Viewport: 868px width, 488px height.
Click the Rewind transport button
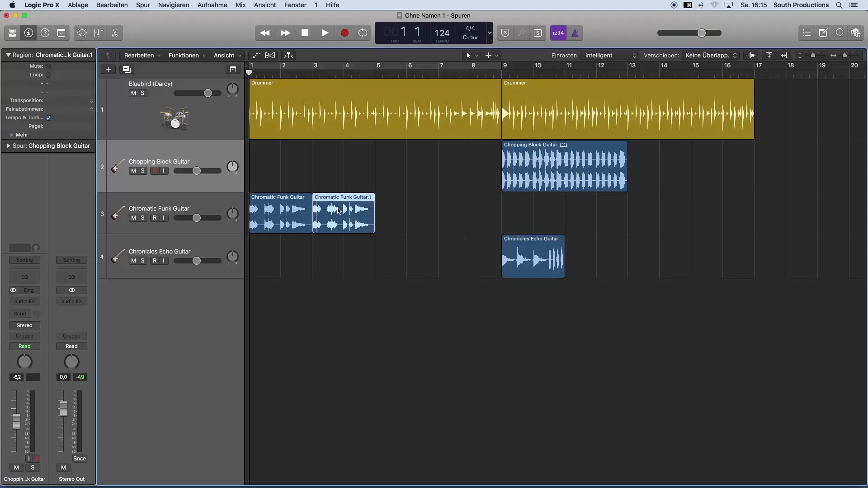click(265, 33)
